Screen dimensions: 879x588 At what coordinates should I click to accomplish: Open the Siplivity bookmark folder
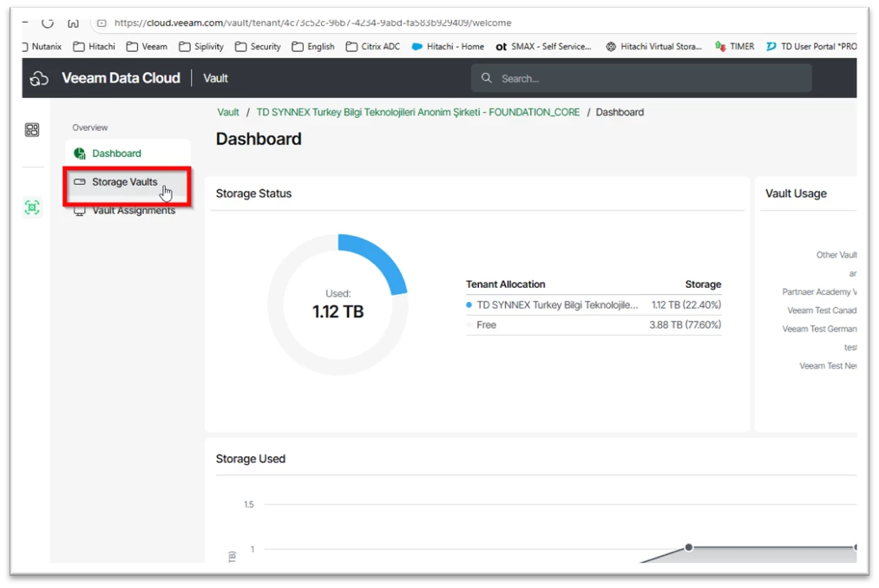(x=201, y=47)
